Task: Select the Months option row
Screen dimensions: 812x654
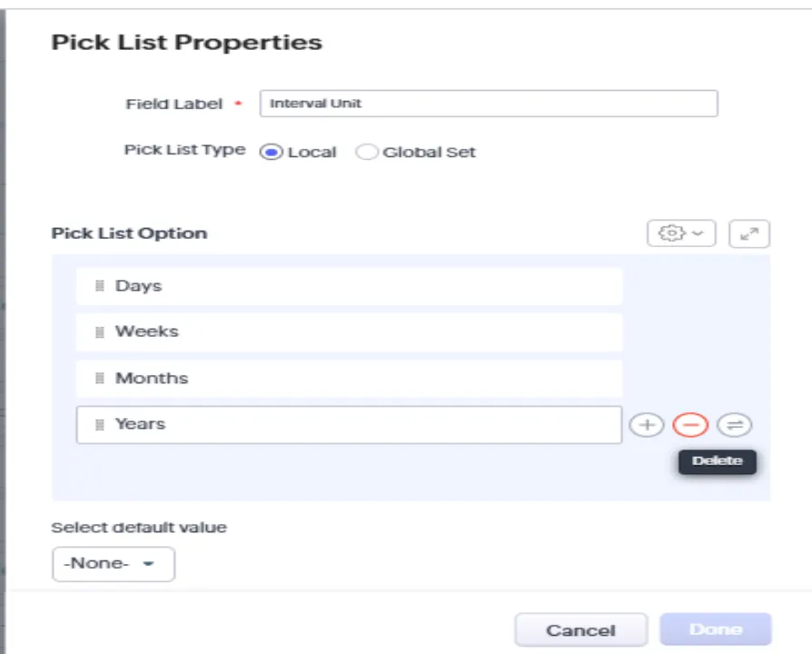Action: (349, 378)
